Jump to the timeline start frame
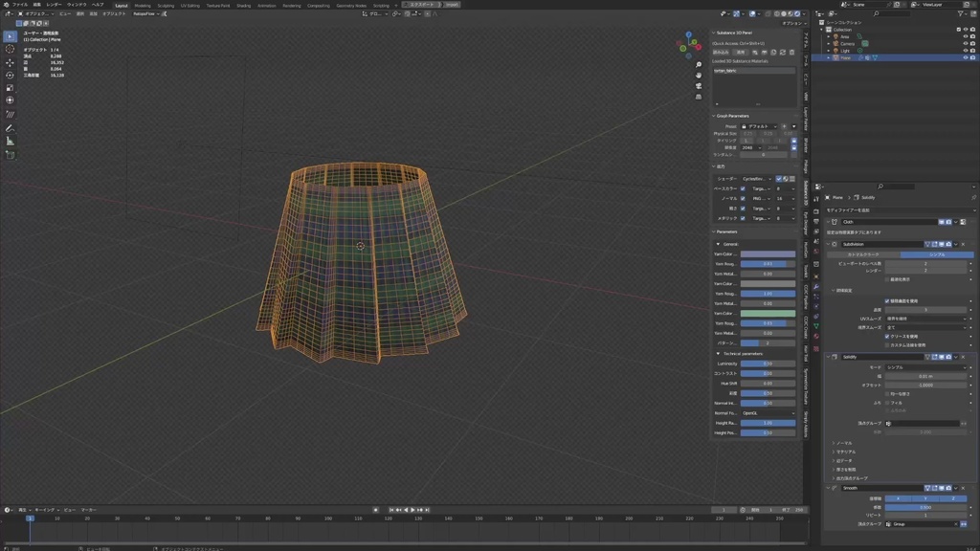 [391, 510]
